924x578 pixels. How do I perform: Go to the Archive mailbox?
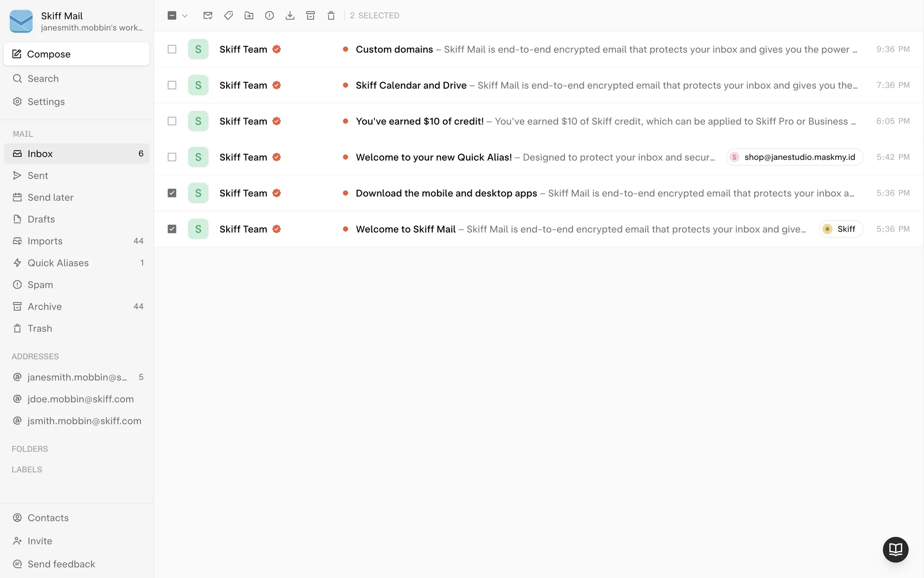click(45, 307)
